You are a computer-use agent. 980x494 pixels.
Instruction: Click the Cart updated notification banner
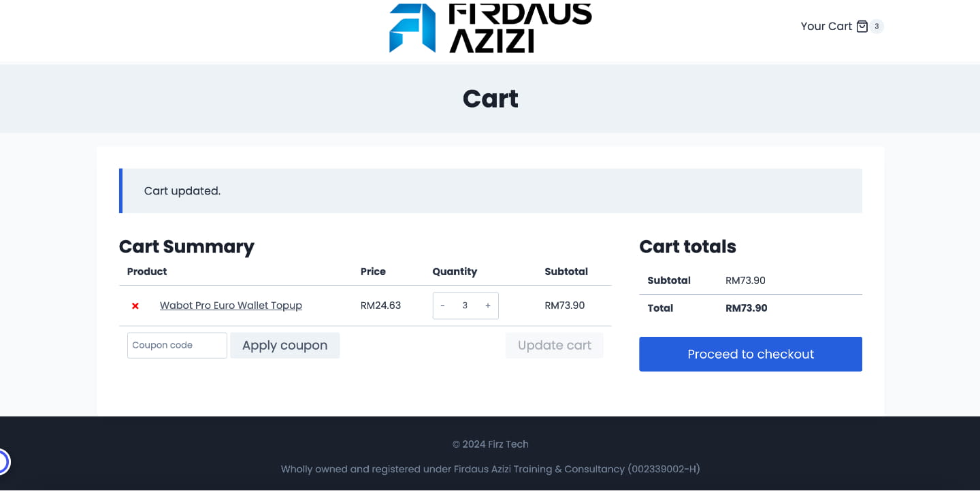[x=491, y=191]
